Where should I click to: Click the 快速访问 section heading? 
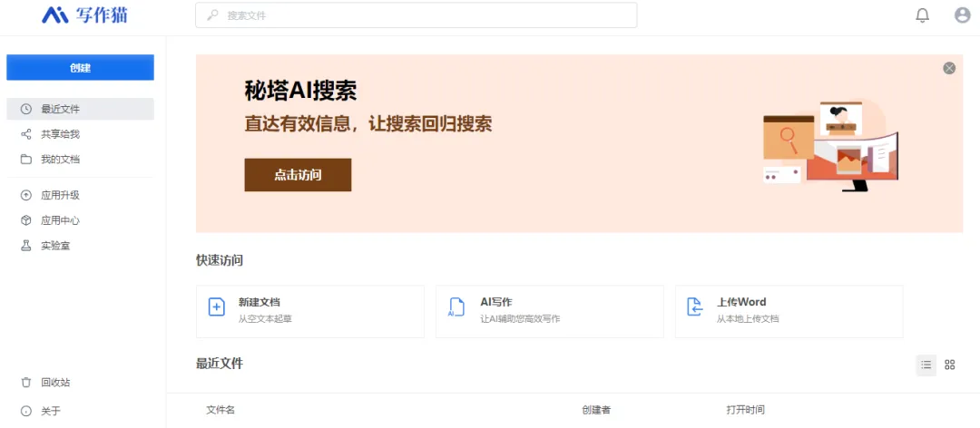coord(220,260)
